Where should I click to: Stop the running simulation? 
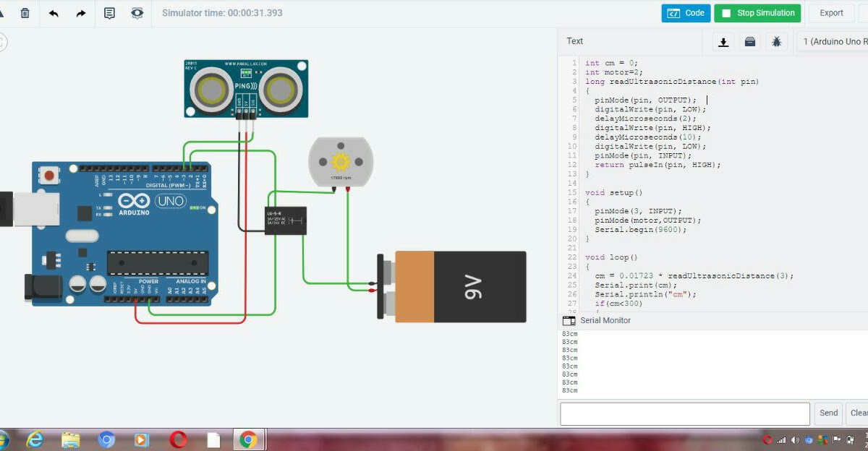[x=757, y=12]
